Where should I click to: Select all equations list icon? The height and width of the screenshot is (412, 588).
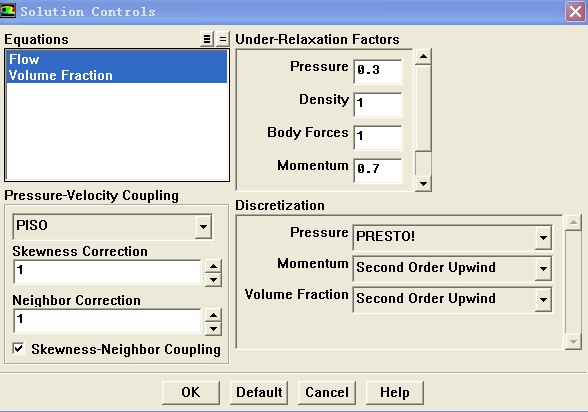[x=206, y=39]
